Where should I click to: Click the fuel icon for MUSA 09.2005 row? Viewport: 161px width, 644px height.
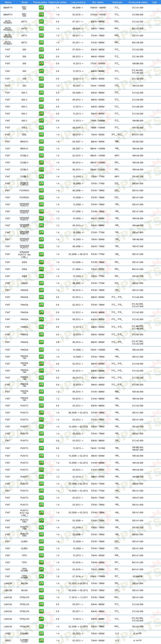pos(41,591)
